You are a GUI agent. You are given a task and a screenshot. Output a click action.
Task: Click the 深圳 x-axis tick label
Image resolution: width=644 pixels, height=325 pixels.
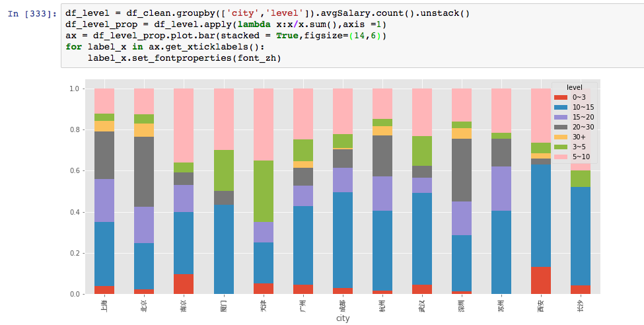[462, 306]
